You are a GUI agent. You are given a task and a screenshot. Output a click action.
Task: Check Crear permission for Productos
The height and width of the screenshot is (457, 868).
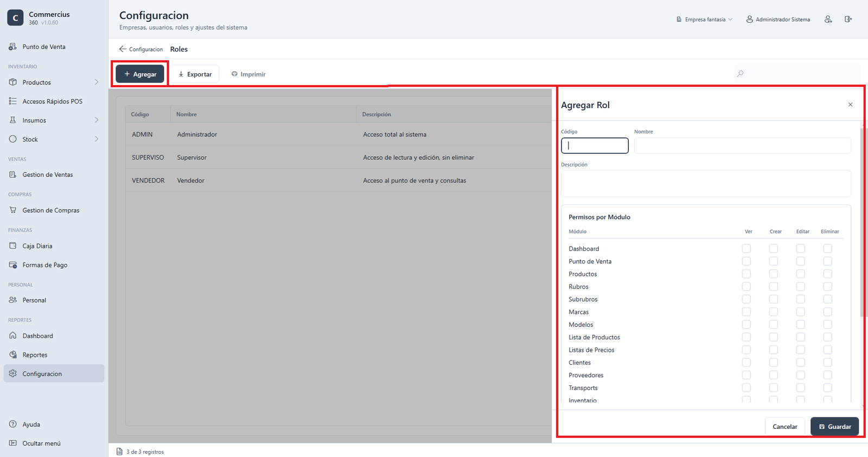pyautogui.click(x=774, y=274)
